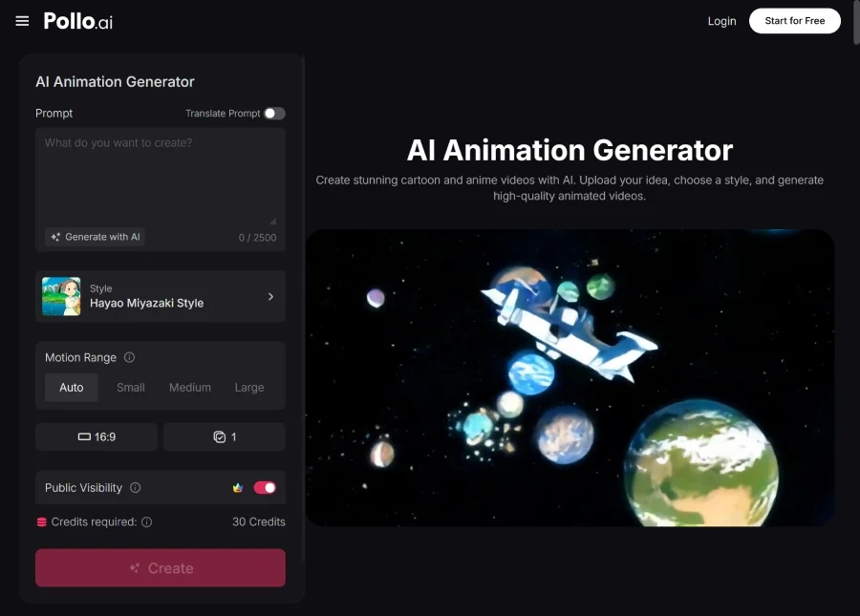Image resolution: width=860 pixels, height=616 pixels.
Task: Select Large motion range
Action: (249, 388)
